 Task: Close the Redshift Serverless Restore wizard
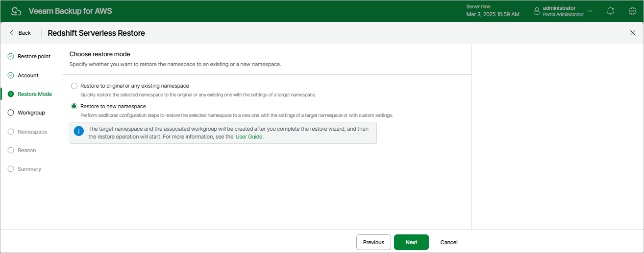coord(632,33)
